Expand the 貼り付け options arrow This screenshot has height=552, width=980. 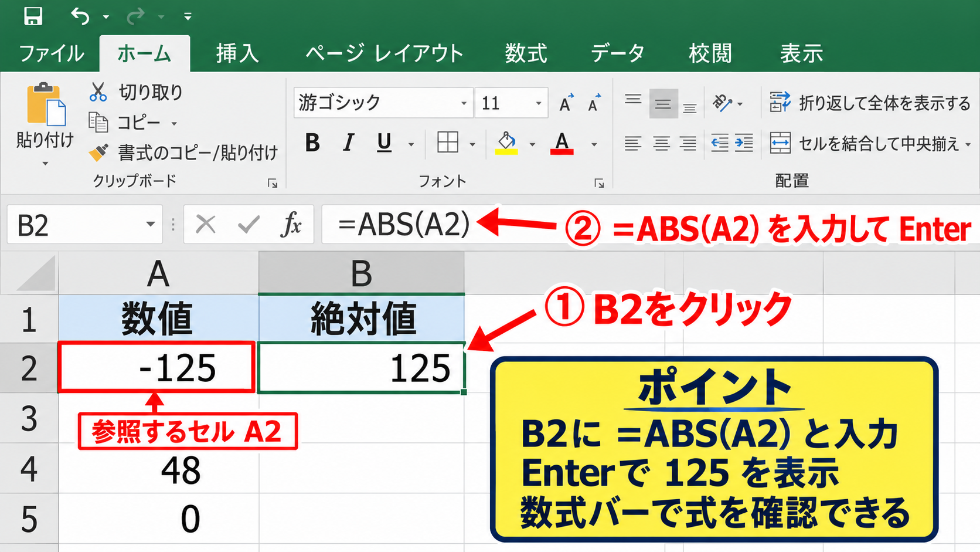point(45,164)
